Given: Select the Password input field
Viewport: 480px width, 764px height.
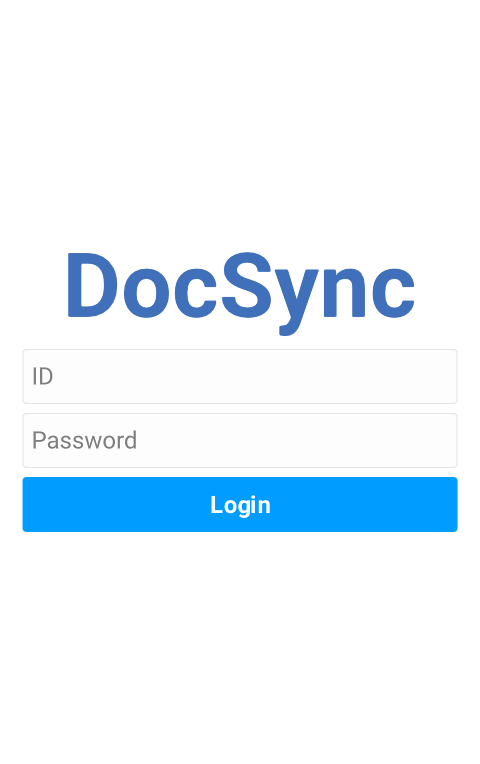Looking at the screenshot, I should pyautogui.click(x=240, y=440).
